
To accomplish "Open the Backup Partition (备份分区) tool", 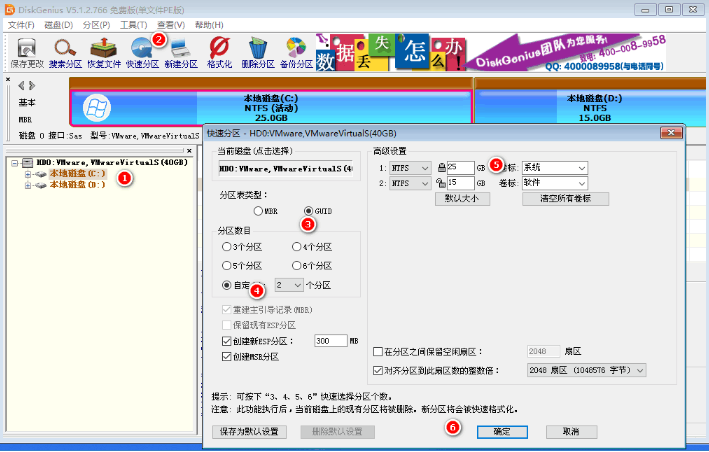I will [296, 53].
